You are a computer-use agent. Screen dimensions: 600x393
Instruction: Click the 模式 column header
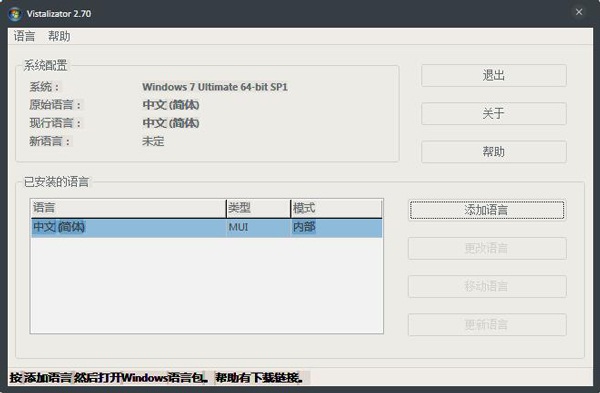336,208
